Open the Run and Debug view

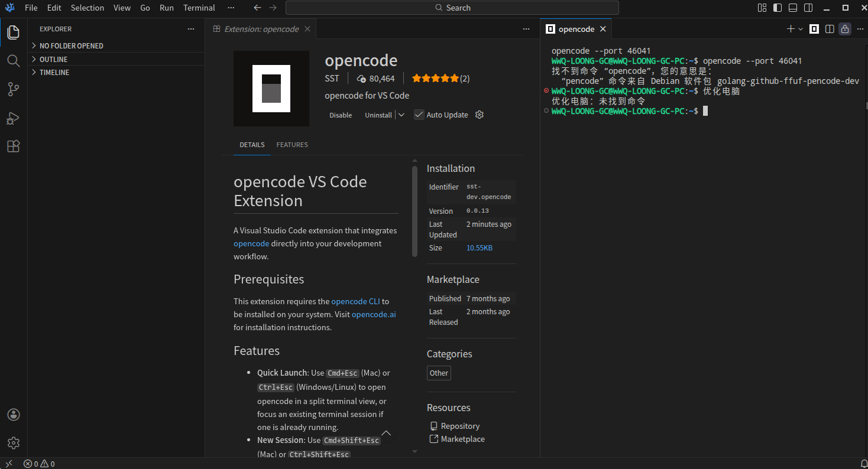pos(13,118)
